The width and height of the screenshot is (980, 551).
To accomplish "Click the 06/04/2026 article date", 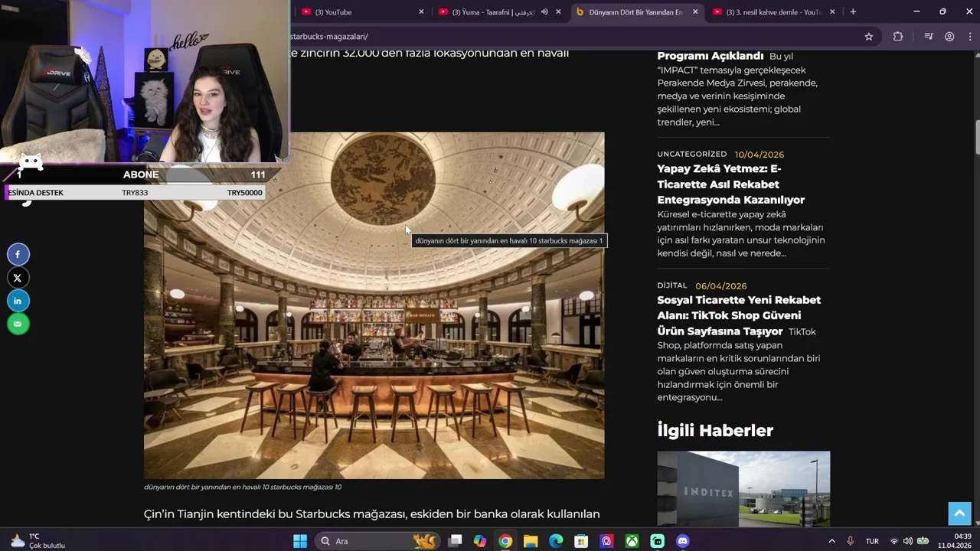I will click(720, 286).
